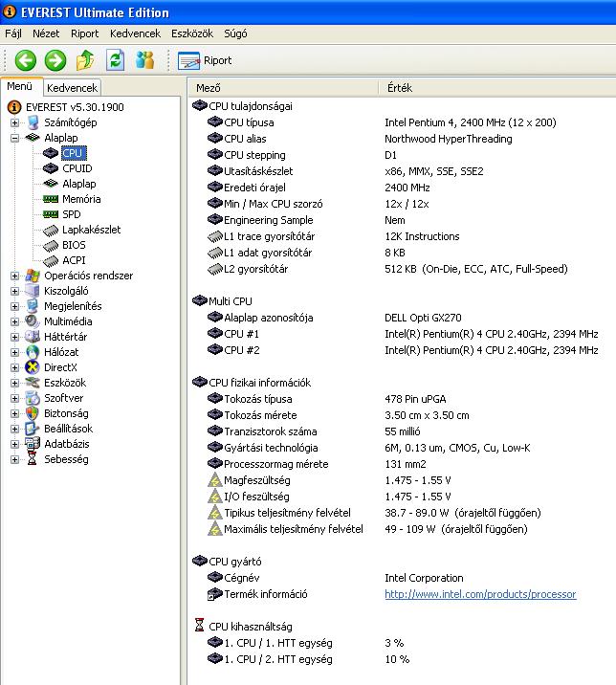Select CPUID item in sidebar tree
This screenshot has height=685, width=616.
(77, 168)
